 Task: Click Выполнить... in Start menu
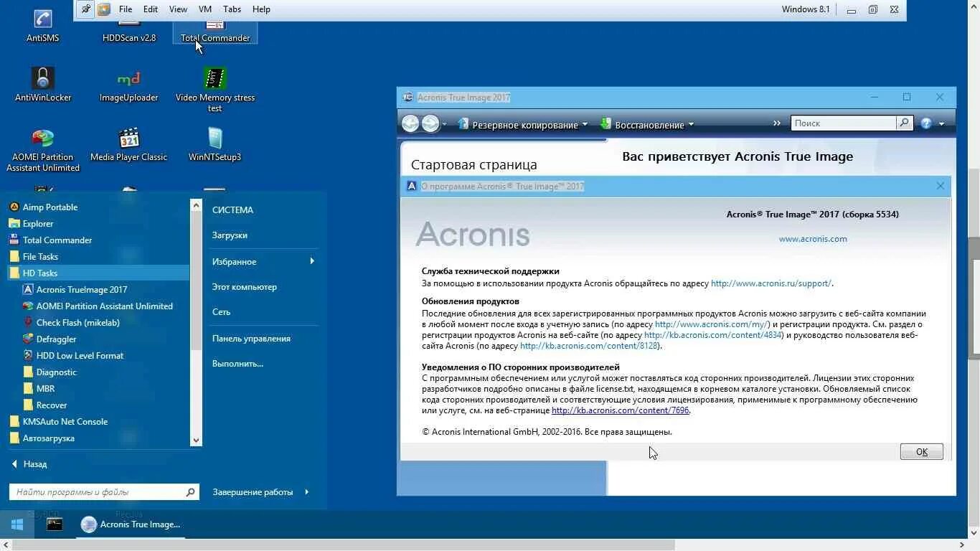coord(237,364)
